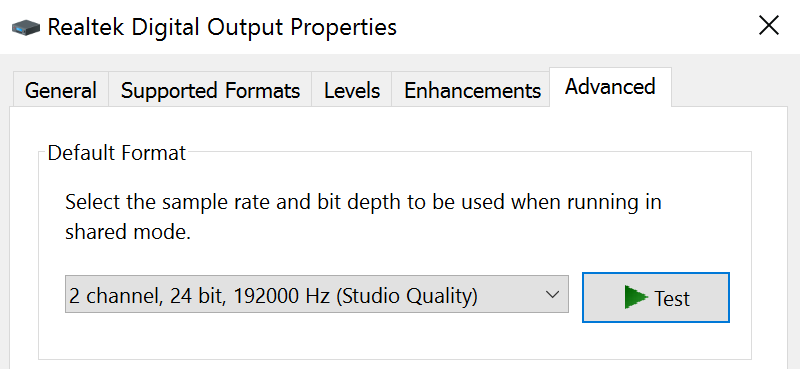The image size is (800, 369).
Task: Switch to the General tab
Action: click(60, 90)
